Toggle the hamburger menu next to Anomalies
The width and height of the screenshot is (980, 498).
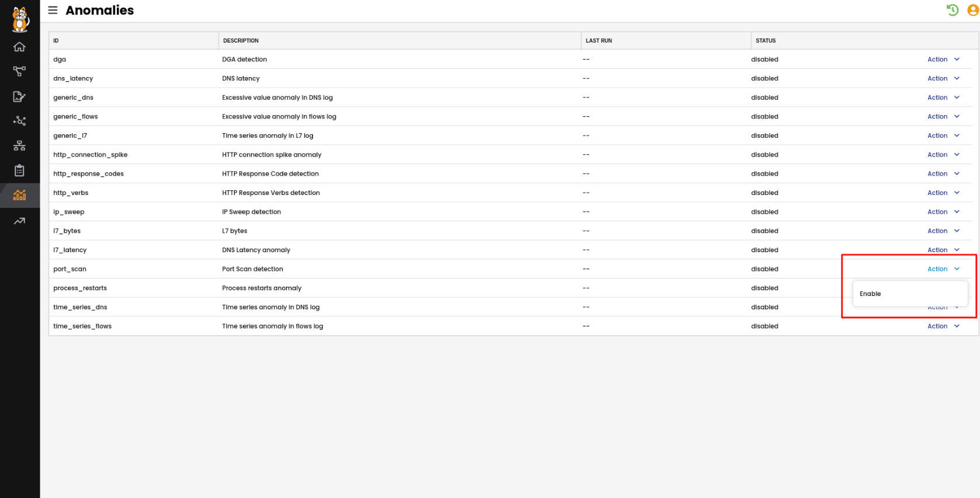(x=53, y=10)
